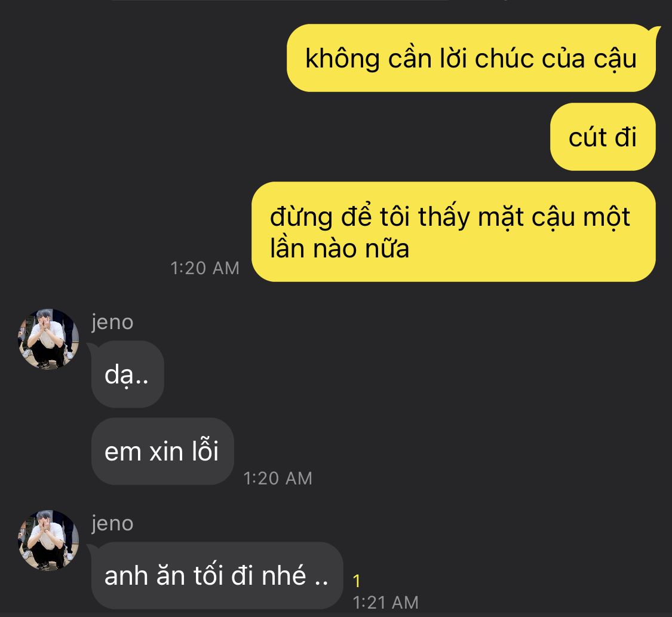Tap the 1:20 AM timestamp after 'em xin lỗi'

pos(278,478)
